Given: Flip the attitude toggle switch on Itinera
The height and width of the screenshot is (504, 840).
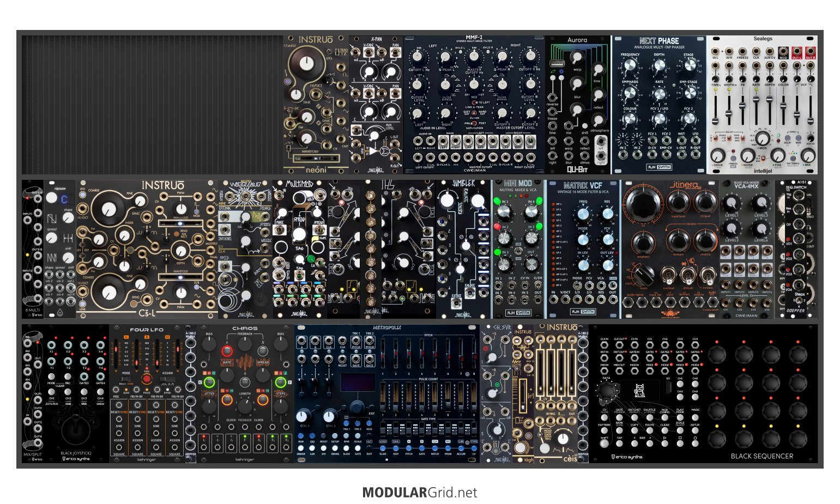Looking at the screenshot, I should (x=688, y=274).
